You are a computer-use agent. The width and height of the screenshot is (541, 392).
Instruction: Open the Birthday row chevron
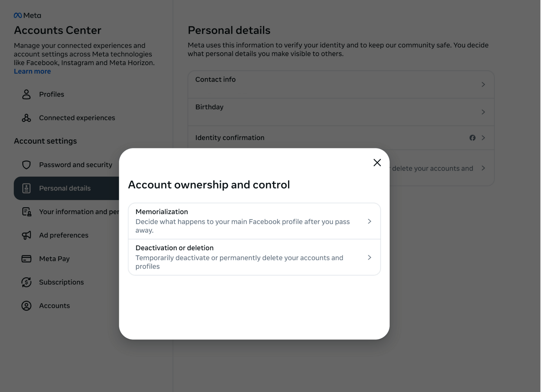pyautogui.click(x=483, y=112)
